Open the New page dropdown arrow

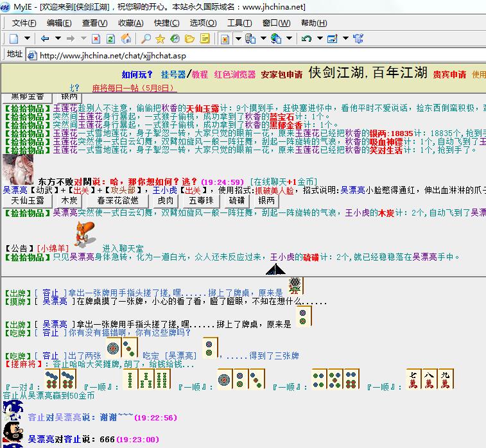[27, 39]
